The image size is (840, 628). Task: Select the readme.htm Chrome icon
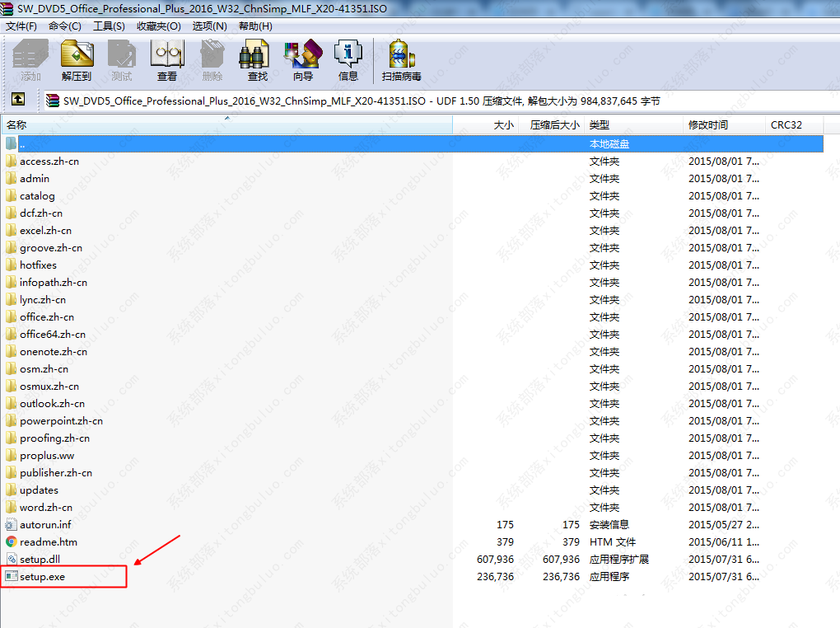pyautogui.click(x=12, y=541)
